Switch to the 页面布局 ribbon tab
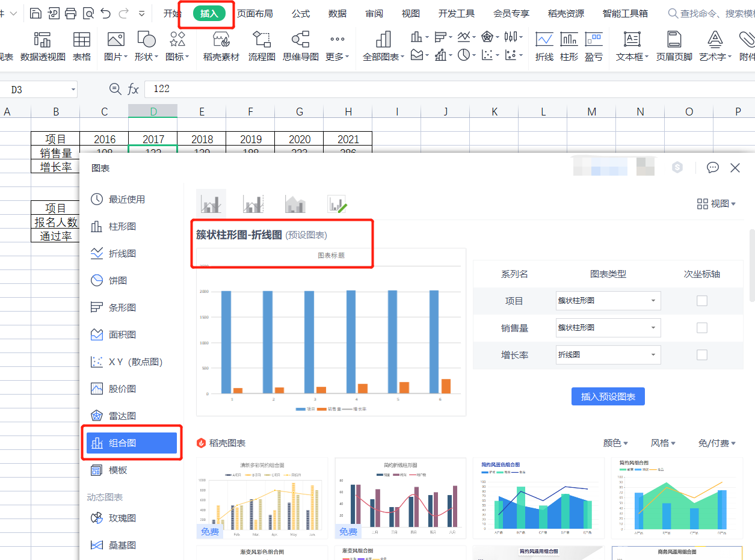755x560 pixels. tap(254, 13)
